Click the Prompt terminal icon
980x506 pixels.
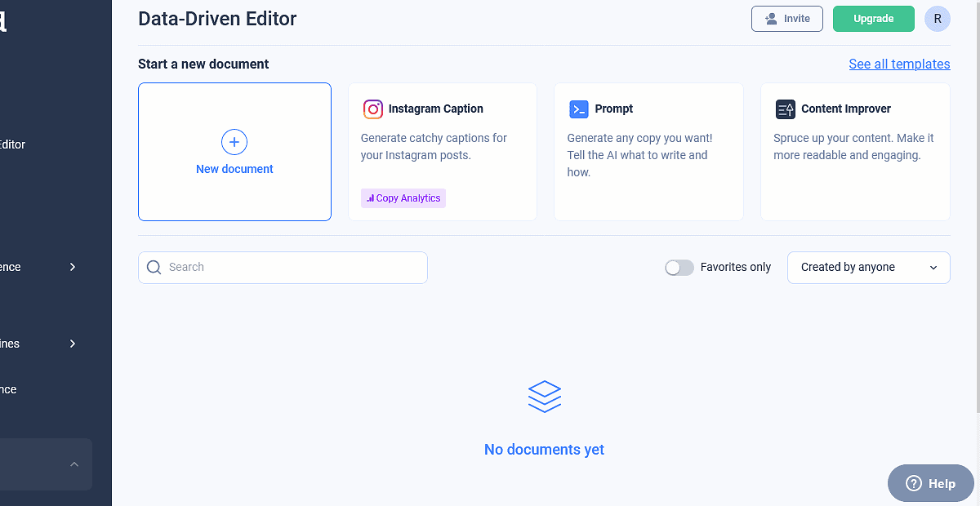click(x=579, y=109)
